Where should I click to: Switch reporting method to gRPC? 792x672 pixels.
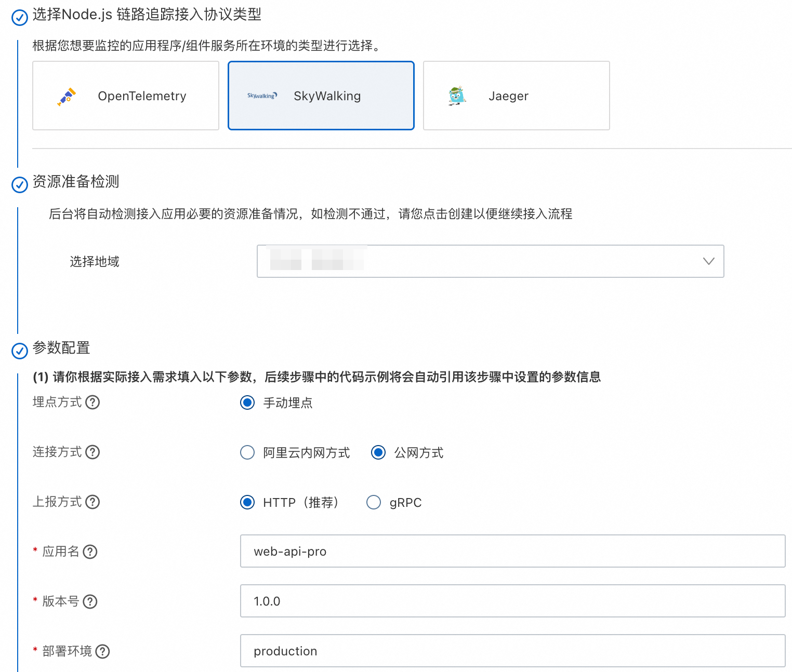click(x=374, y=502)
